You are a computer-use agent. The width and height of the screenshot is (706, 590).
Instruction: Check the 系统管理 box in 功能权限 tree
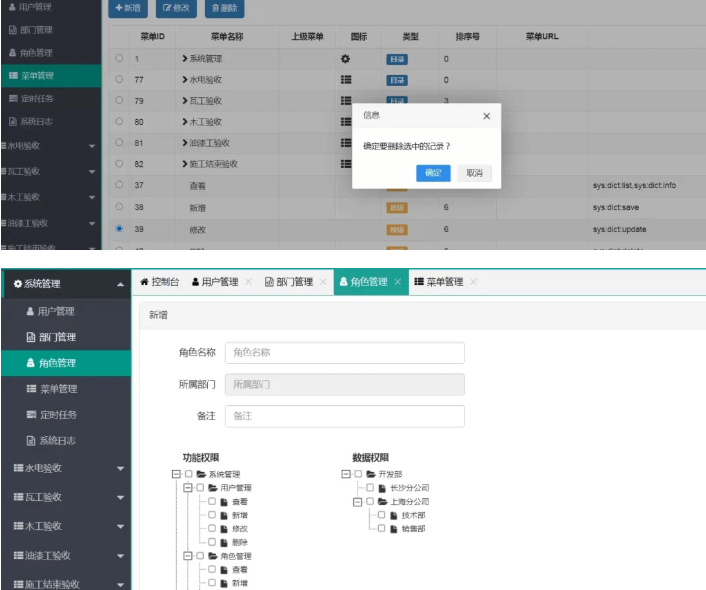(x=189, y=474)
